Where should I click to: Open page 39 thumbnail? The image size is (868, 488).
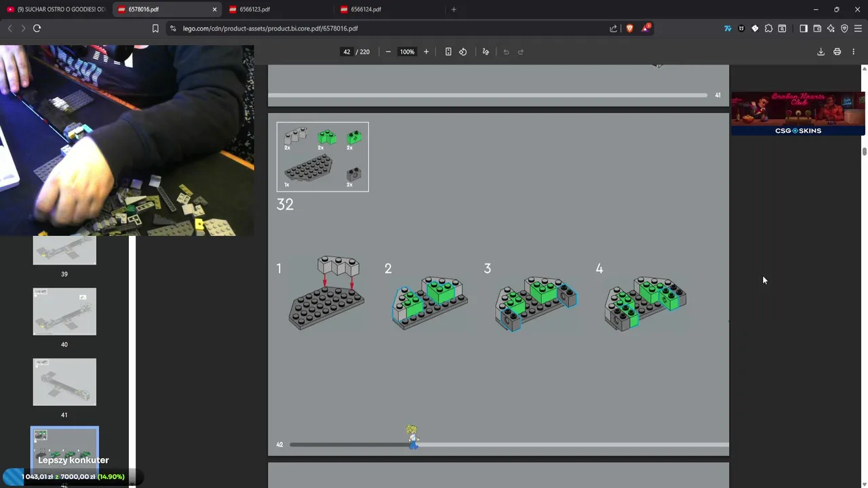pos(64,250)
